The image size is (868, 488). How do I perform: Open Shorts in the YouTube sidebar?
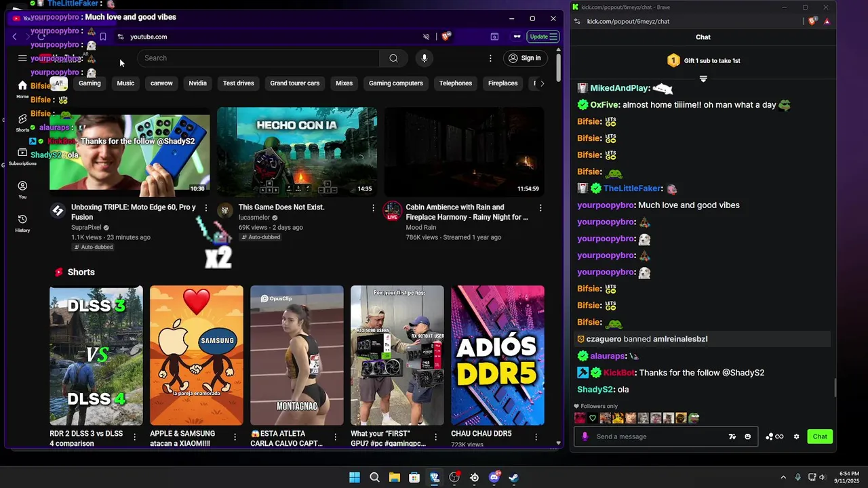pyautogui.click(x=22, y=123)
